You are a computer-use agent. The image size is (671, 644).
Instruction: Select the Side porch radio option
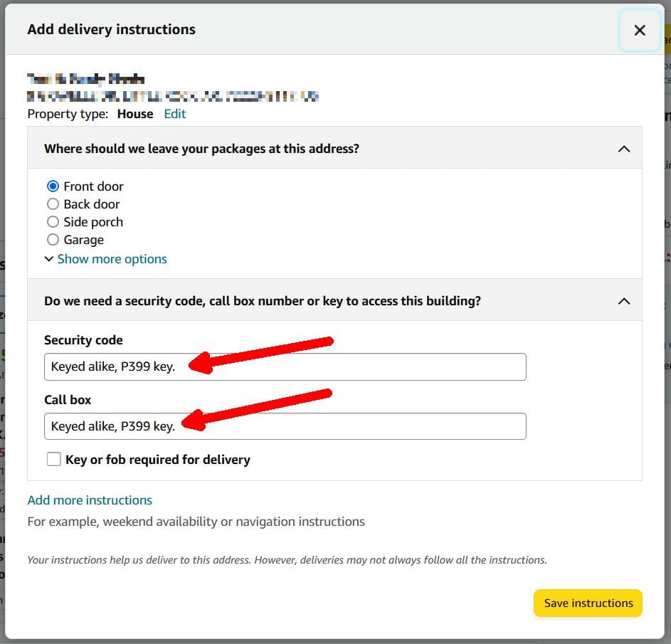click(x=53, y=222)
